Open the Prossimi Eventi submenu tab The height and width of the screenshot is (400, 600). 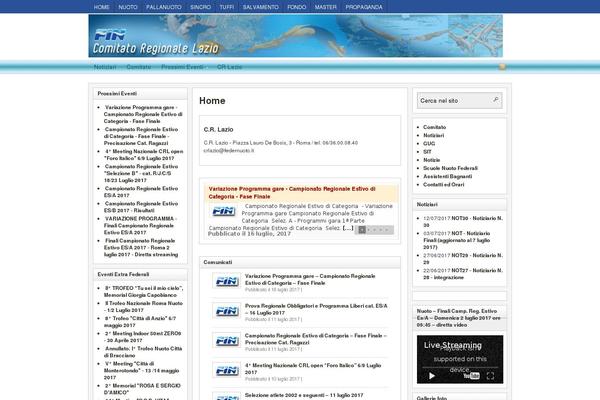pyautogui.click(x=182, y=67)
